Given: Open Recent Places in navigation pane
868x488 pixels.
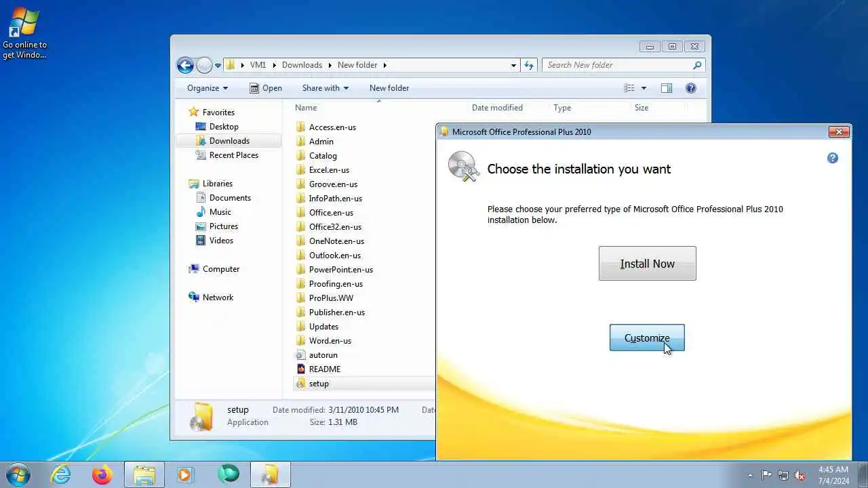Looking at the screenshot, I should tap(234, 155).
